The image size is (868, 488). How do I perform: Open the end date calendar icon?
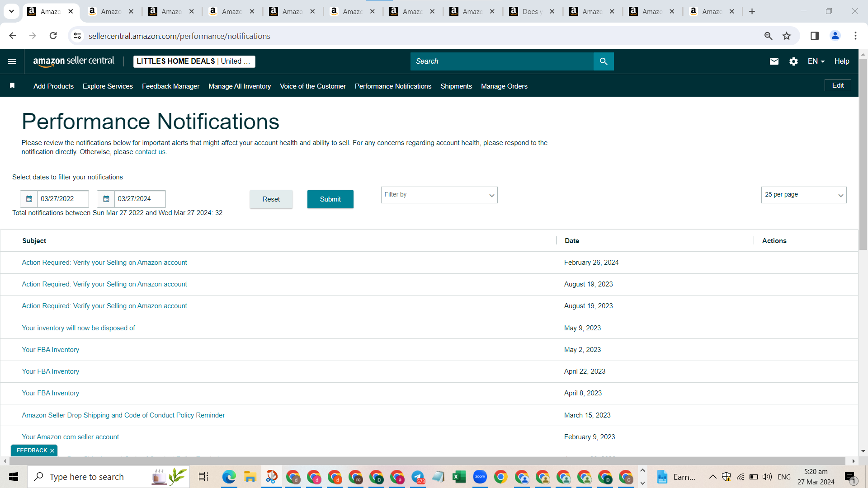click(x=106, y=199)
